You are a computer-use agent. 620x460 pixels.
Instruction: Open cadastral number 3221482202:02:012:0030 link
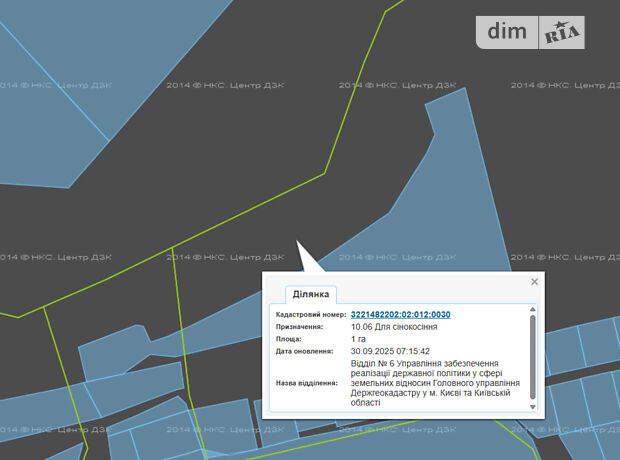(400, 314)
